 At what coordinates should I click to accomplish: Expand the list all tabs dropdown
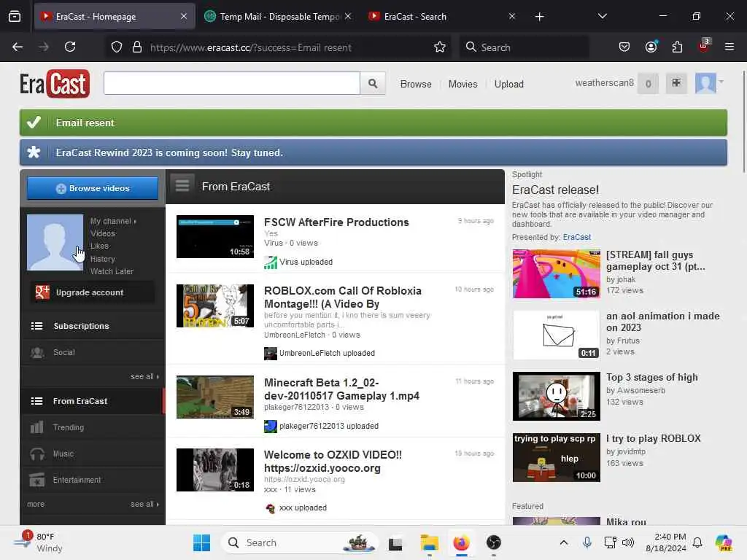pos(602,16)
